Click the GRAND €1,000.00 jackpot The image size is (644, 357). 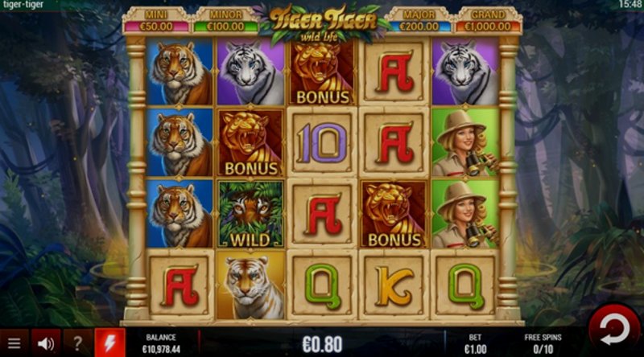488,22
